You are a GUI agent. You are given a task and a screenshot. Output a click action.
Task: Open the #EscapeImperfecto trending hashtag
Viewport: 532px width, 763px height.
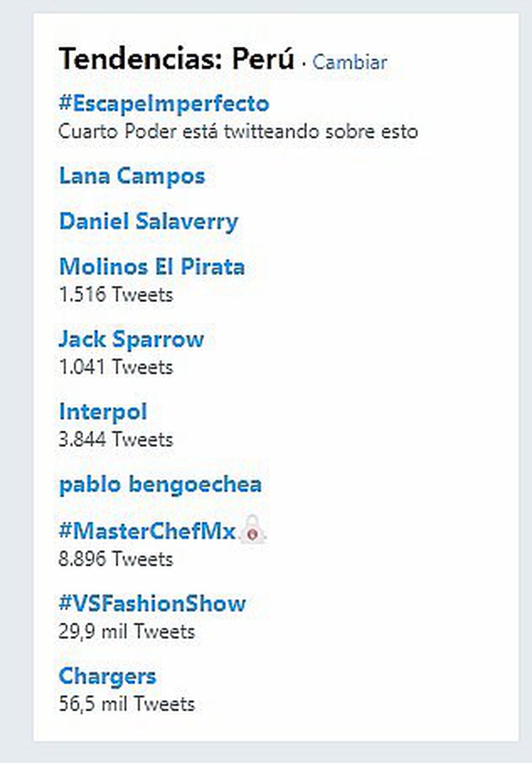click(x=164, y=103)
